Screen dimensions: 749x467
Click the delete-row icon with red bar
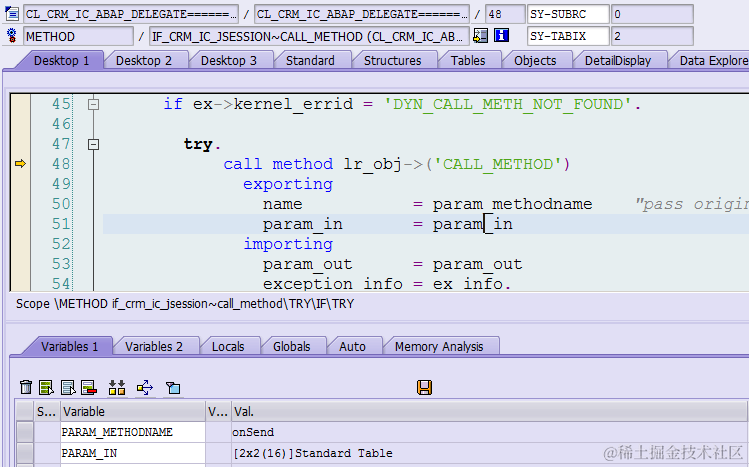coord(89,387)
